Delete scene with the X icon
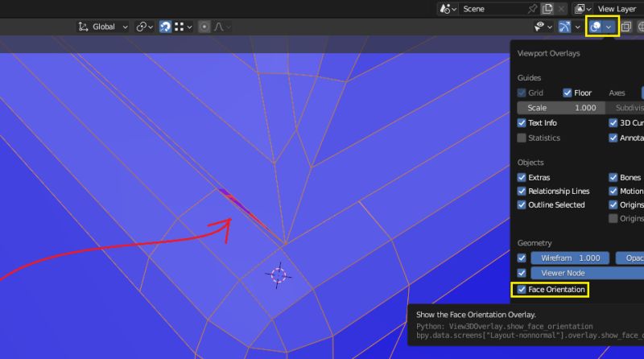 coord(561,9)
